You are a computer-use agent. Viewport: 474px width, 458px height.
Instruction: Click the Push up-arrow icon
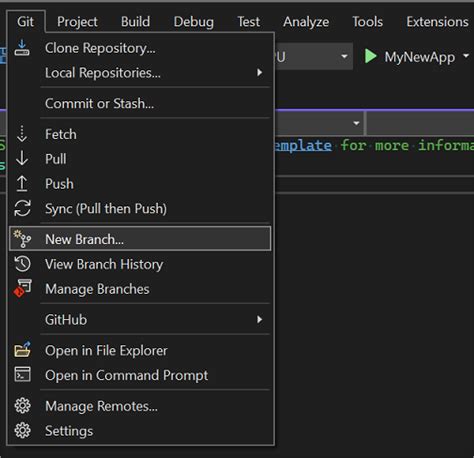point(22,183)
